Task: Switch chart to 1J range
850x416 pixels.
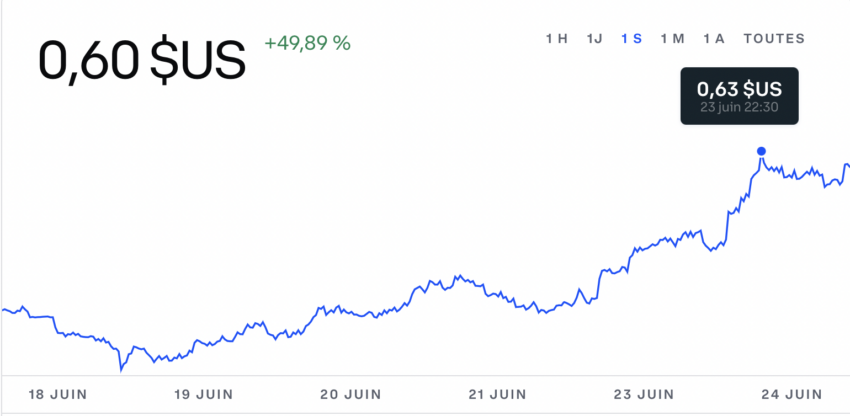Action: click(x=594, y=39)
